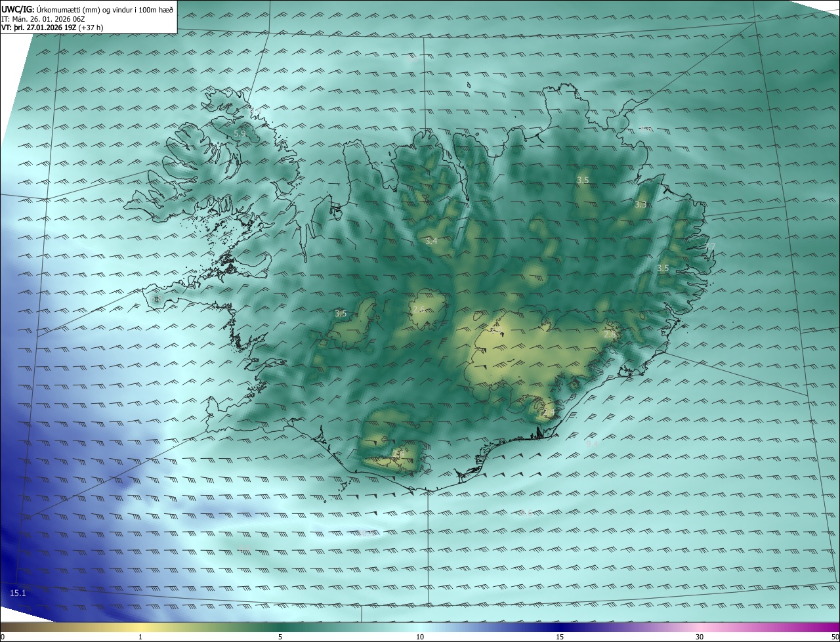
Task: Click the "UWC/IG: Úrkomumætti (mm)" title line
Action: point(87,10)
